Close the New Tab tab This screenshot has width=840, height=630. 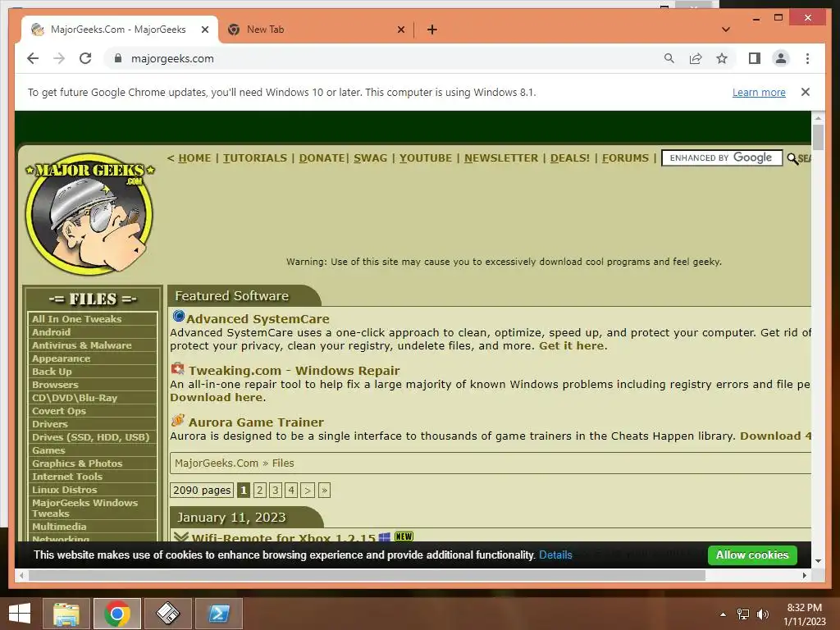400,30
